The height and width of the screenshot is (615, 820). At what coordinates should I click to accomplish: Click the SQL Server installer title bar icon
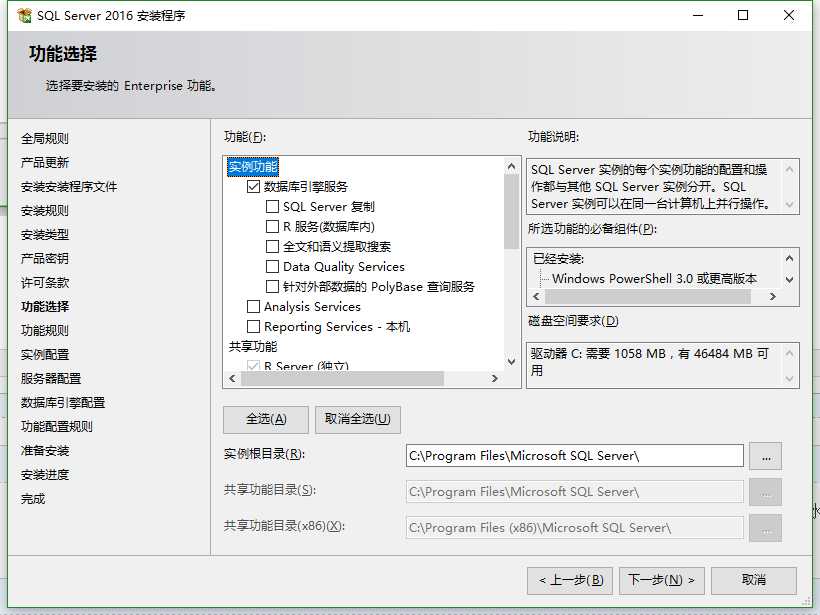24,16
